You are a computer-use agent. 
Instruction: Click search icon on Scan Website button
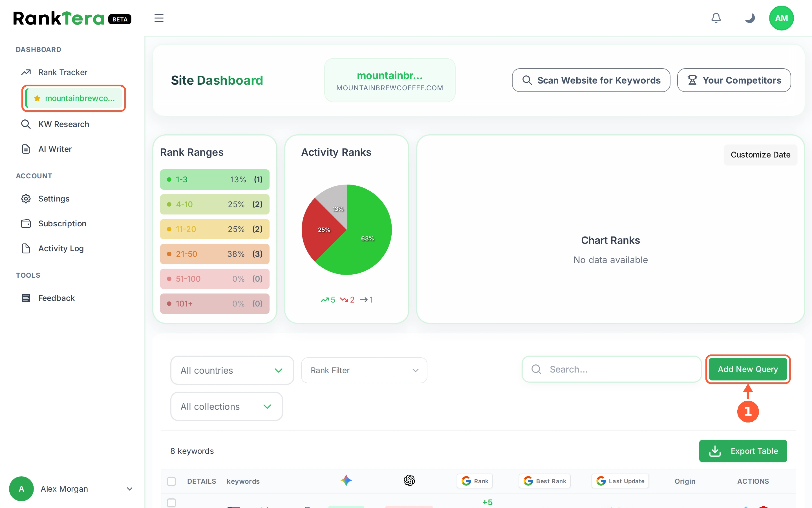click(x=527, y=80)
